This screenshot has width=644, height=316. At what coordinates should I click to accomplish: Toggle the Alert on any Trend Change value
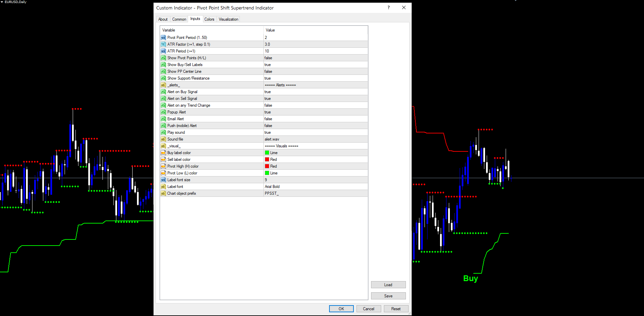[316, 105]
